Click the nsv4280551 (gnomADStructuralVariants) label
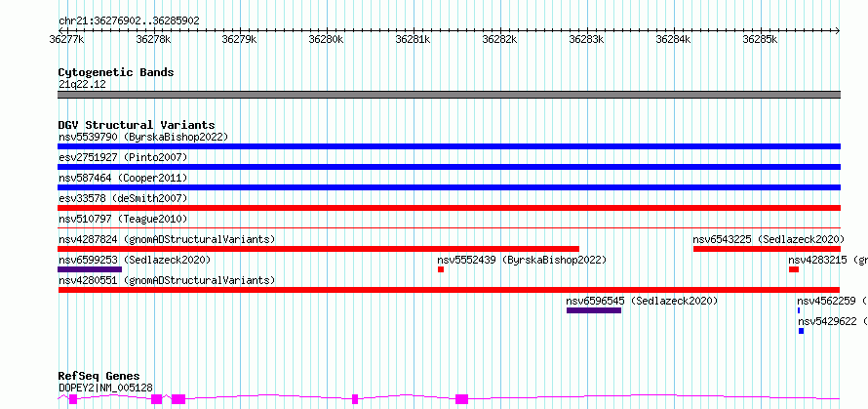 (x=167, y=280)
